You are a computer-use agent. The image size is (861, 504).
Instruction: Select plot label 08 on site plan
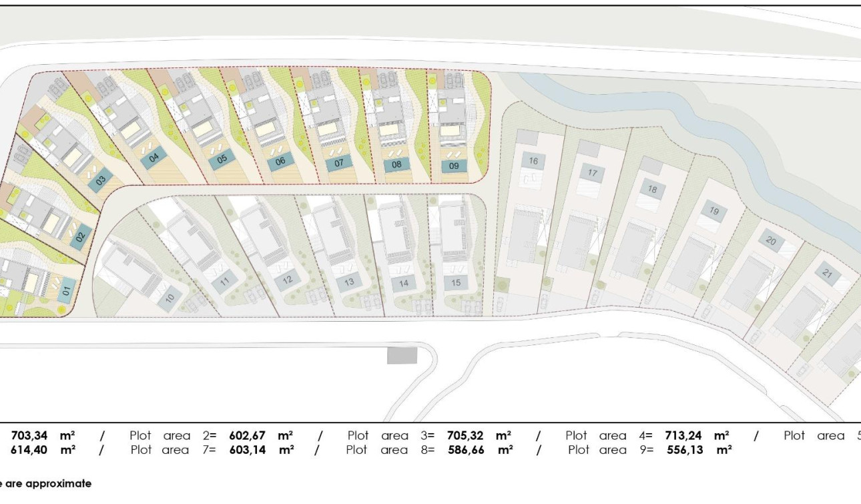point(397,164)
